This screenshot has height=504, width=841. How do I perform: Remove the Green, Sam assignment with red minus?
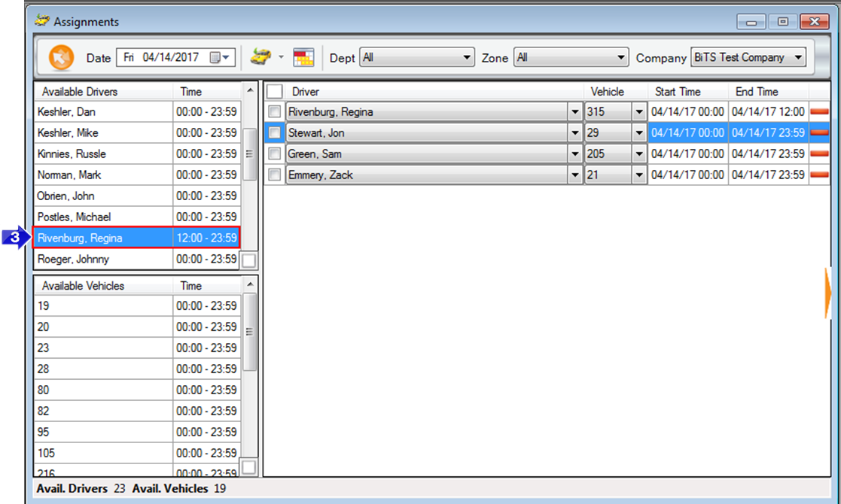(819, 153)
